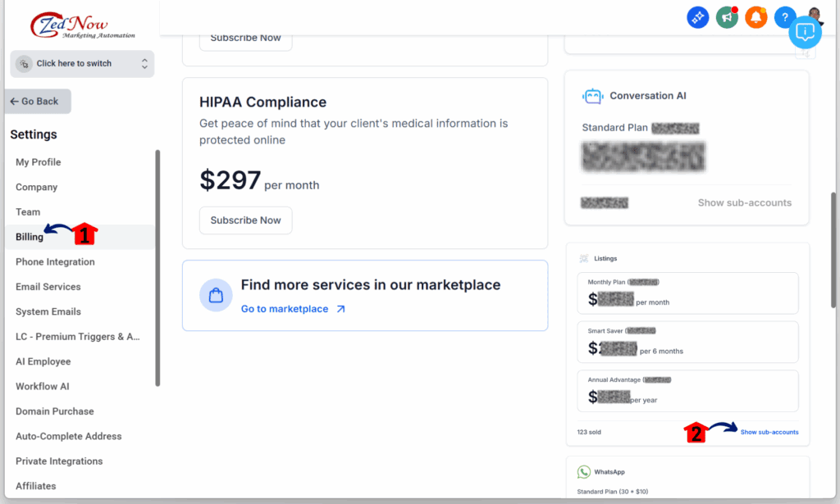Open Team settings

28,212
